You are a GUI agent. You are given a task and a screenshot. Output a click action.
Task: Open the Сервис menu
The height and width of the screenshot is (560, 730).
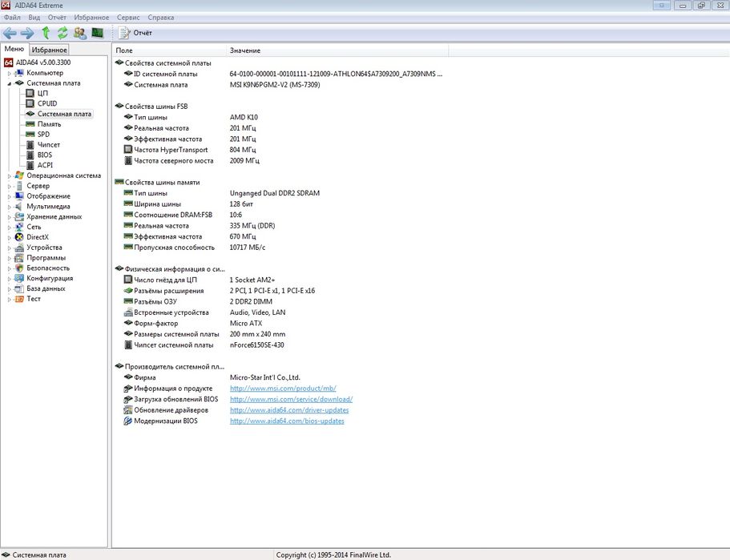coord(128,17)
